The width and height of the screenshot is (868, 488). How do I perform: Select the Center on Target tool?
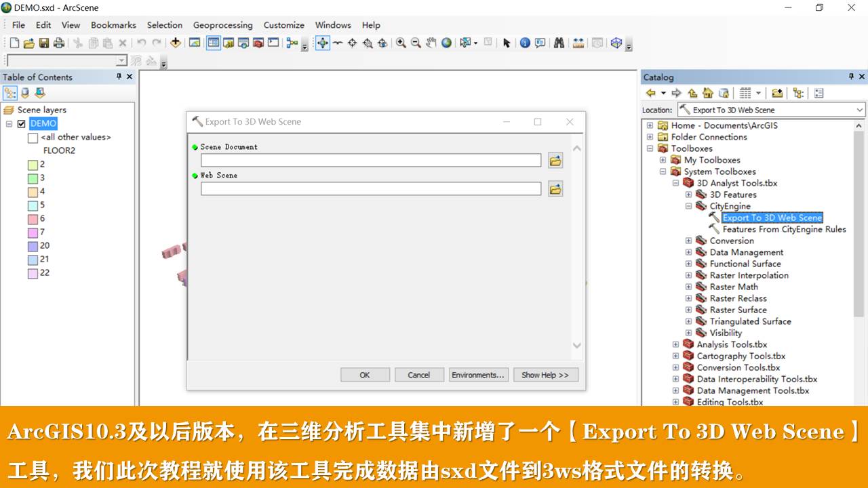click(x=352, y=43)
